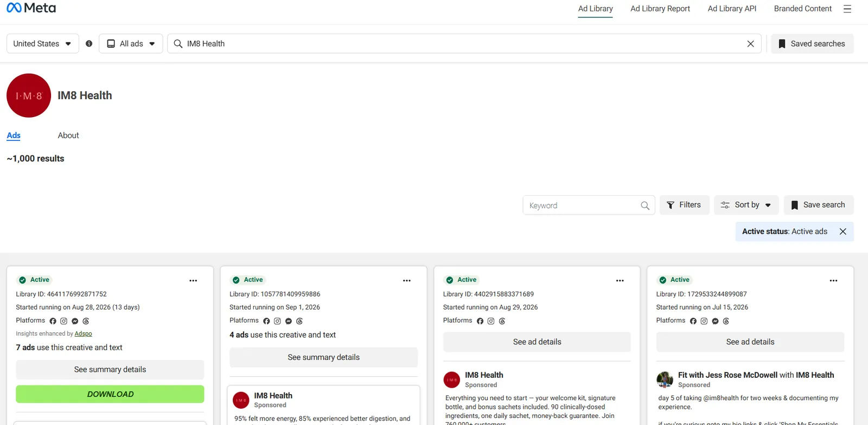This screenshot has height=425, width=868.
Task: Click Instagram platform icon on ad 1729533244899087
Action: 704,321
